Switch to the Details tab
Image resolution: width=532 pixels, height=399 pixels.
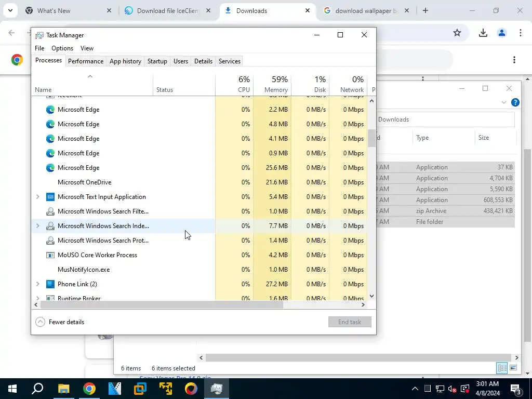203,61
